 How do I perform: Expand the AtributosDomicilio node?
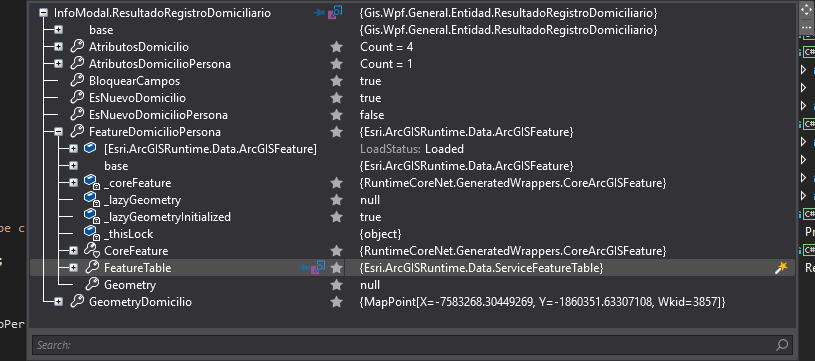(59, 47)
